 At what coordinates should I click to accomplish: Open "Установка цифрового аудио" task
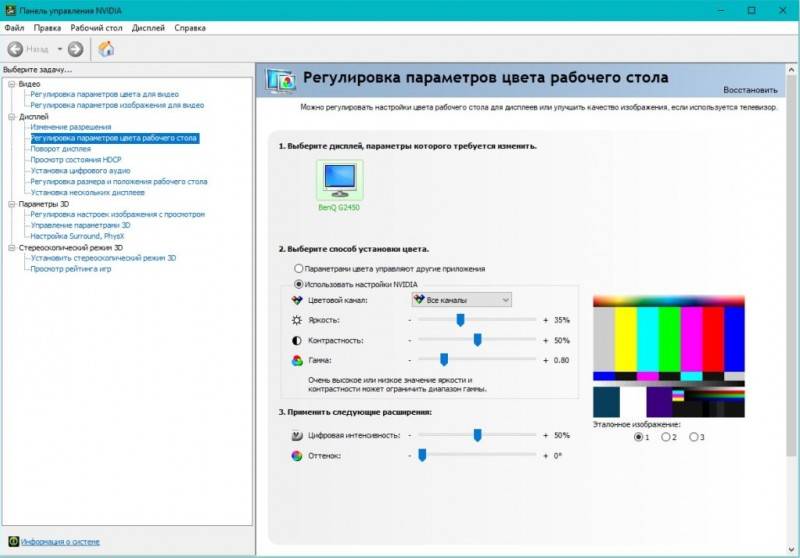(x=81, y=171)
